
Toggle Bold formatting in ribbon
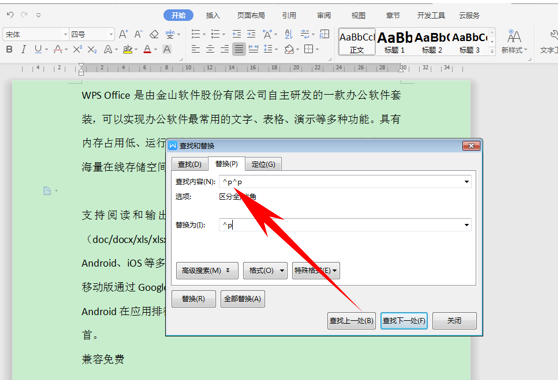(x=9, y=49)
